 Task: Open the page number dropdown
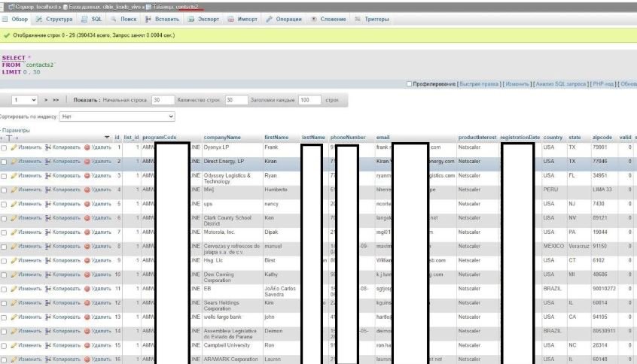(x=24, y=100)
